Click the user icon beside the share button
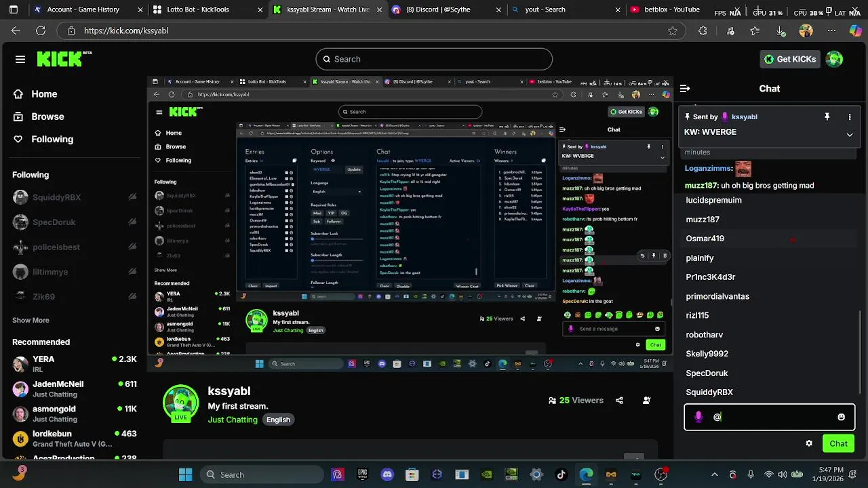Screen dimensions: 868x488 click(646, 401)
